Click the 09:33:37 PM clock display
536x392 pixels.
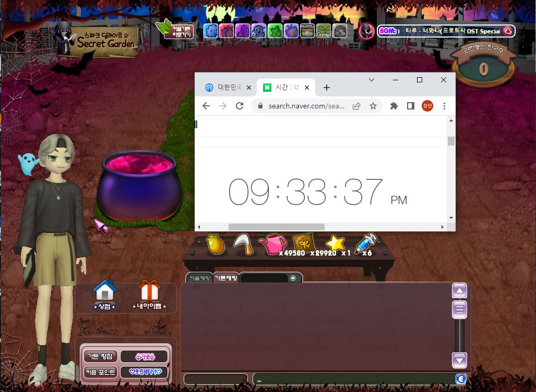[x=317, y=192]
